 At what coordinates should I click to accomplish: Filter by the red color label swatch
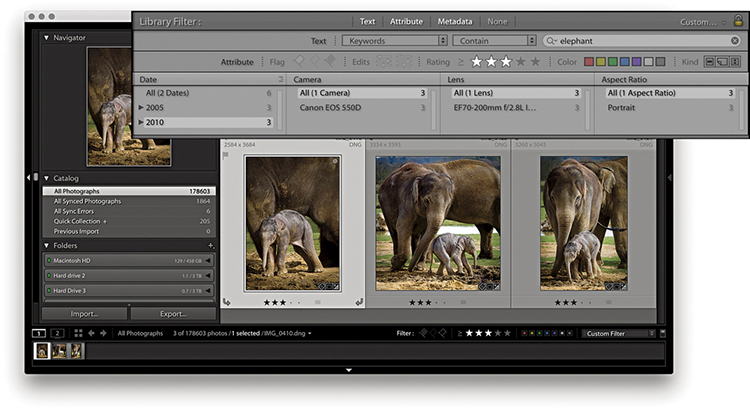click(x=589, y=62)
